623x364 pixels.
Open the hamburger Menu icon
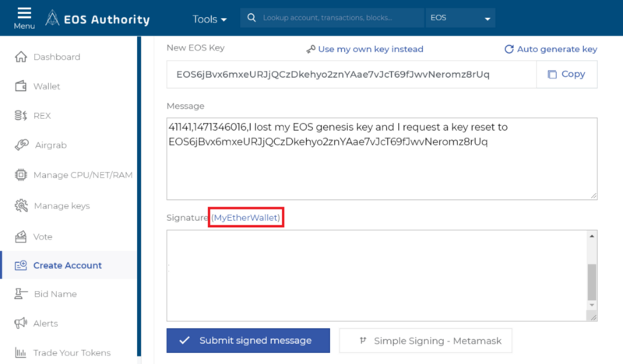[x=24, y=13]
